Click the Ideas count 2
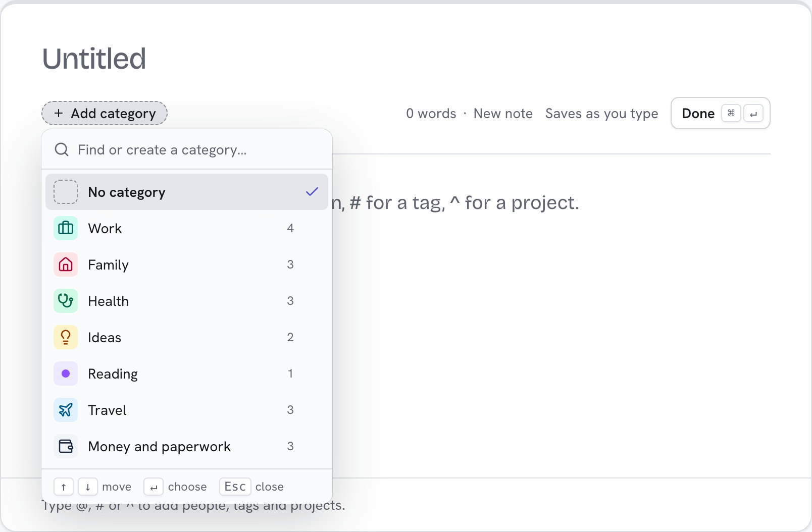Viewport: 812px width, 532px height. (290, 337)
